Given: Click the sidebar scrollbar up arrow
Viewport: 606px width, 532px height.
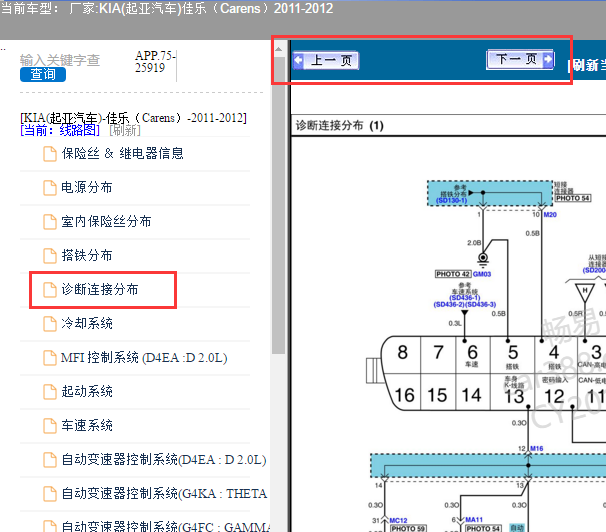Looking at the screenshot, I should (x=278, y=49).
